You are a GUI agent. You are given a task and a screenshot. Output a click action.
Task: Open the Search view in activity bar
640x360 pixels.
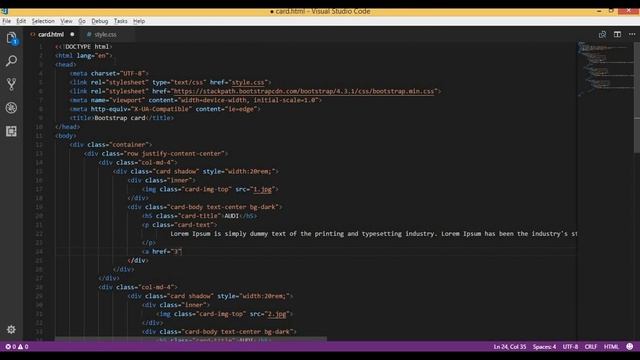(11, 61)
